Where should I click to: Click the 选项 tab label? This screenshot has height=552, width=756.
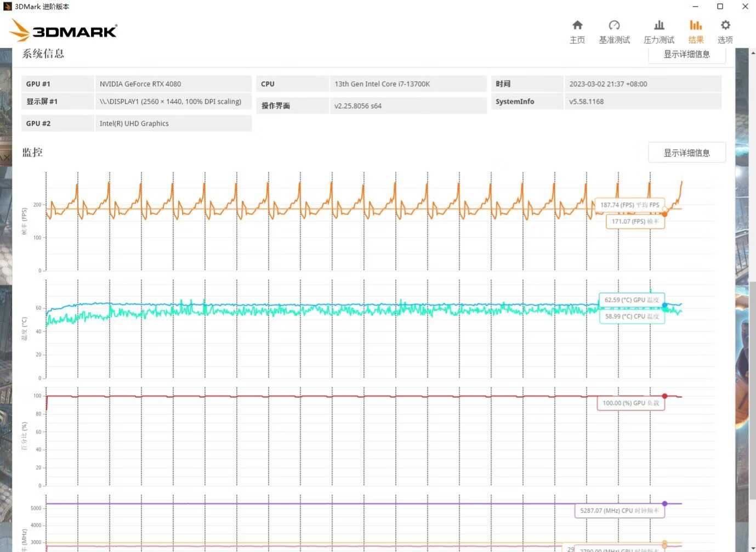(x=725, y=40)
